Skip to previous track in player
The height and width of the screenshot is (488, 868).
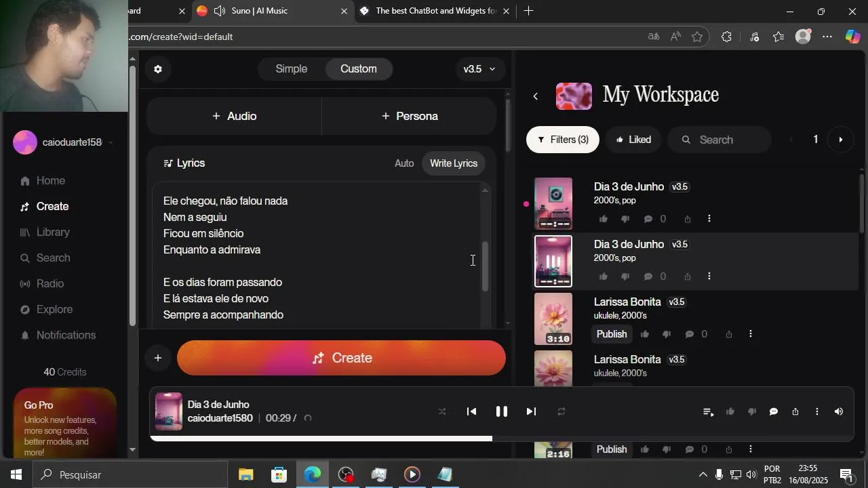(472, 411)
